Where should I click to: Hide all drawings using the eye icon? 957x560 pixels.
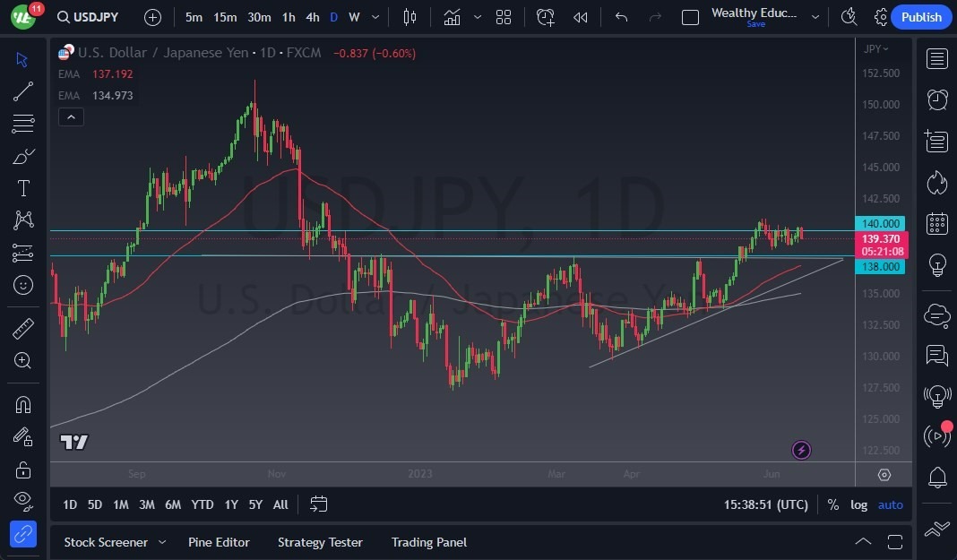(x=23, y=501)
